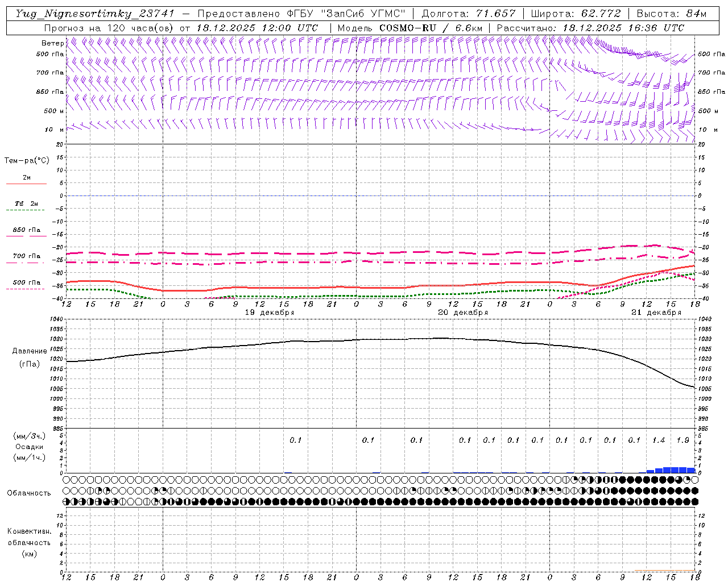Viewport: 728px width, 582px height.
Task: Click the station title Yug_Nignesortimky_23741
Action: [95, 14]
